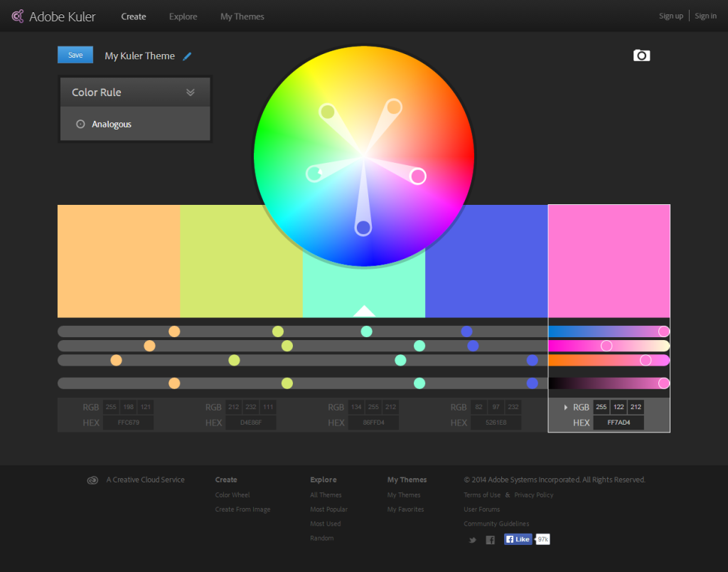Viewport: 728px width, 572px height.
Task: Open the My Themes section in the navigation
Action: (x=242, y=16)
